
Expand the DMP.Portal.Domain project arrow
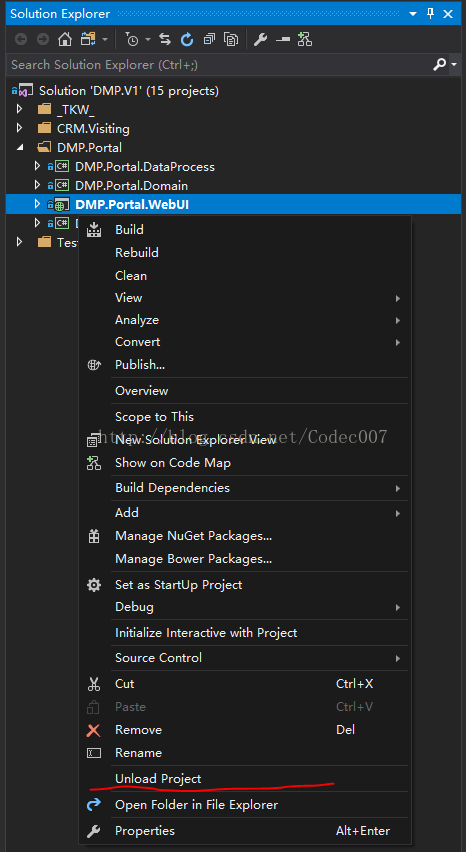point(37,185)
